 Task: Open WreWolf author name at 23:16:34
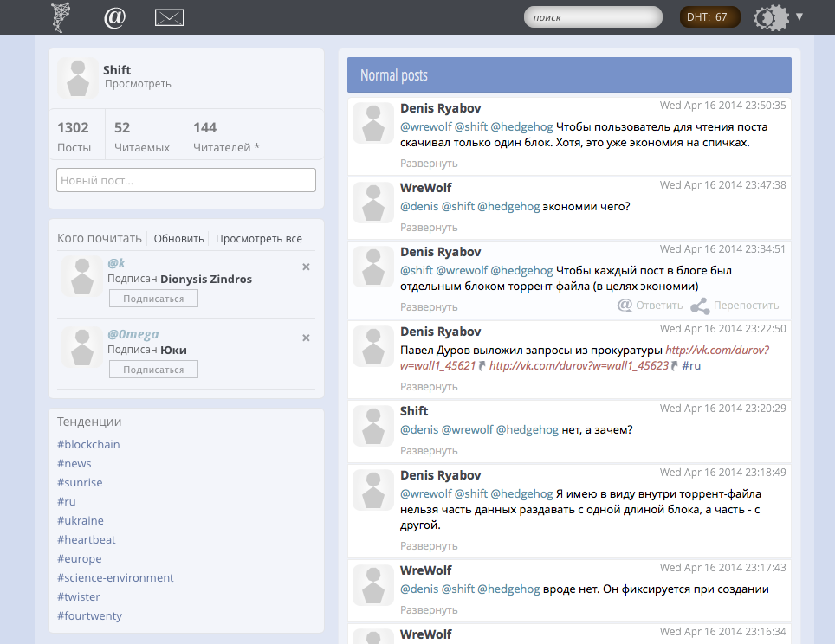(425, 634)
